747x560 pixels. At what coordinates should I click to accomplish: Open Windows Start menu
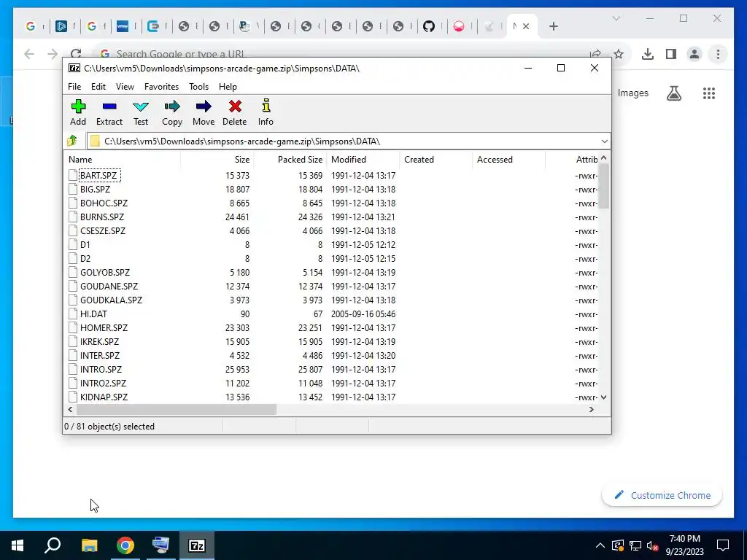point(18,545)
